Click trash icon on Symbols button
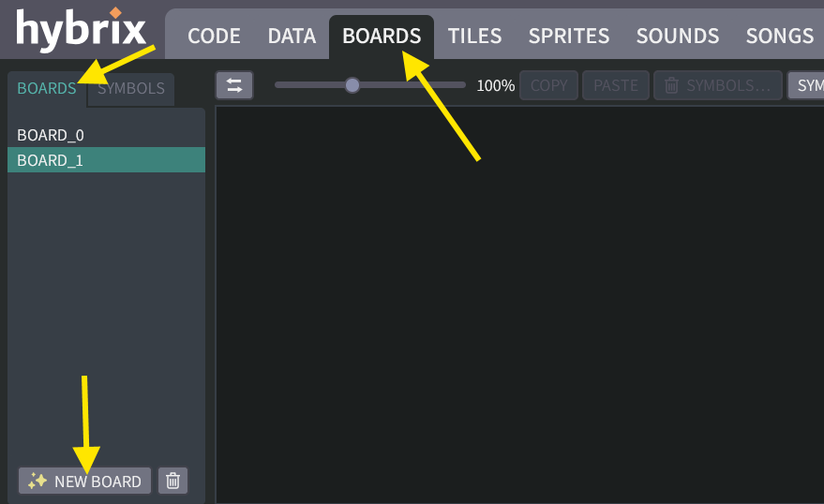Image resolution: width=824 pixels, height=504 pixels. pos(671,85)
